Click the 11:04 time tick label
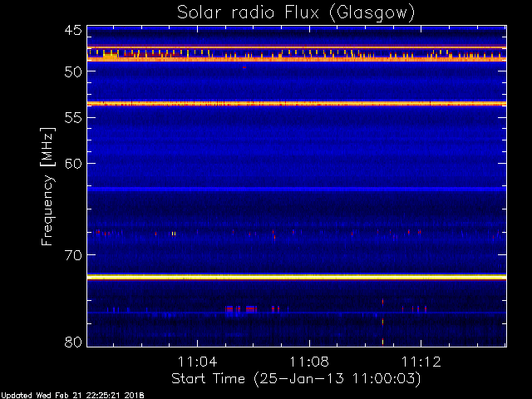This screenshot has width=532, height=399. click(198, 362)
